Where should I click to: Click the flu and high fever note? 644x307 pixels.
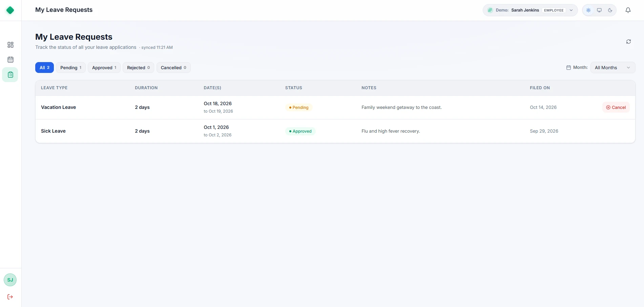tap(391, 131)
